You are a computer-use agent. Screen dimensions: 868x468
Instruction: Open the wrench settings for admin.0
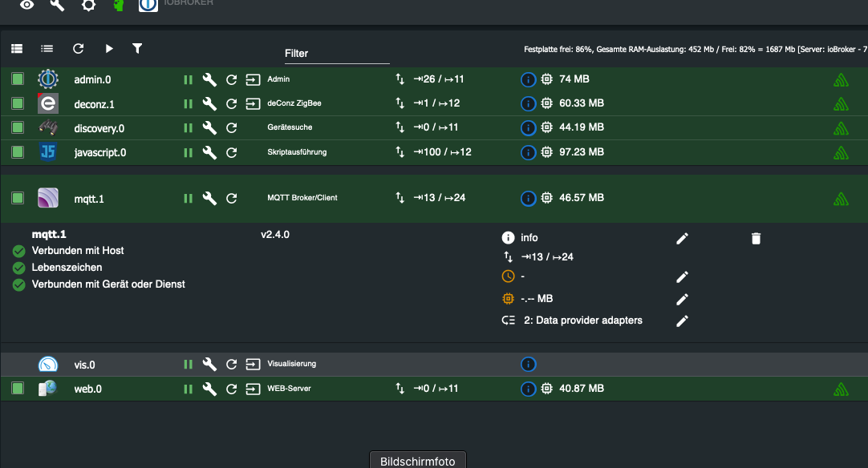click(x=209, y=80)
